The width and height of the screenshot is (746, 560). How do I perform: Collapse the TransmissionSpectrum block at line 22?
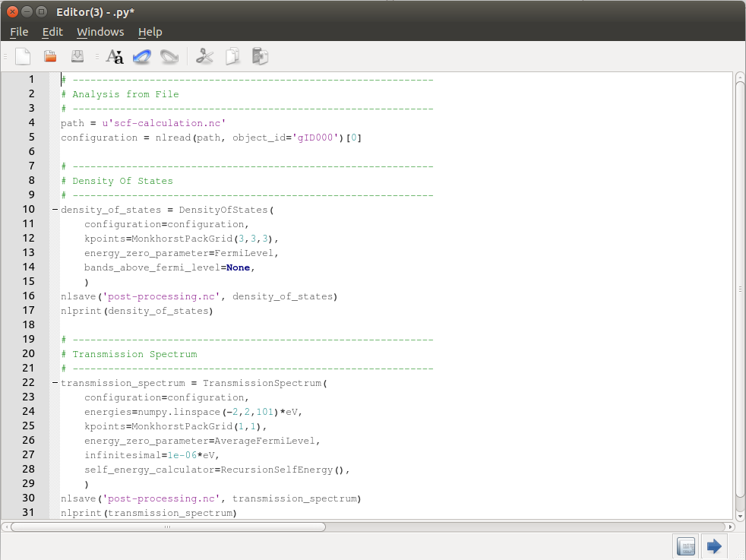click(55, 382)
